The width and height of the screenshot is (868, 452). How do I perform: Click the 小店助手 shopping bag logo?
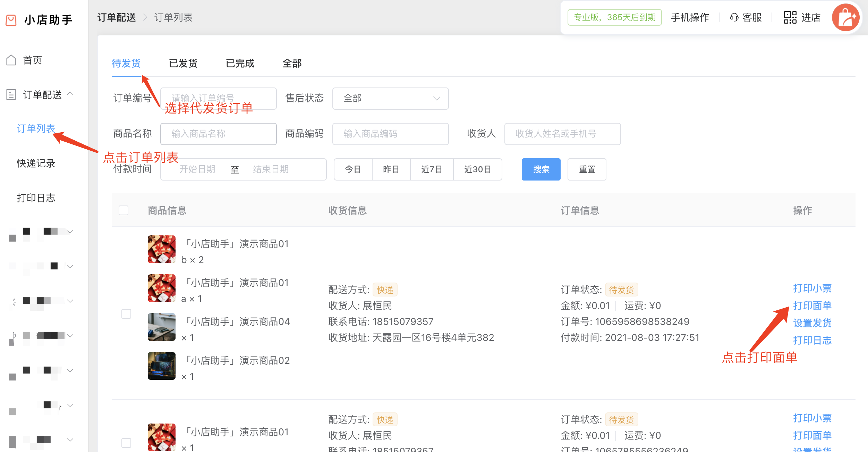pyautogui.click(x=11, y=20)
